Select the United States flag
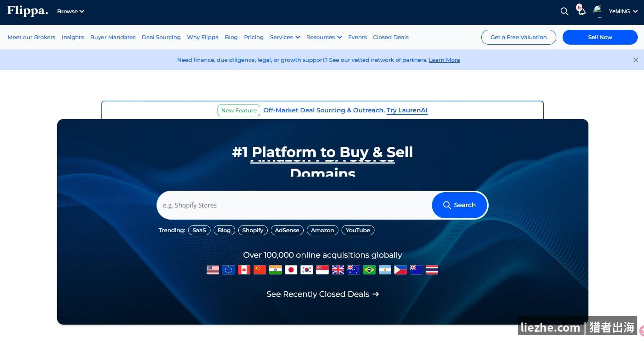The image size is (644, 343). pyautogui.click(x=213, y=270)
